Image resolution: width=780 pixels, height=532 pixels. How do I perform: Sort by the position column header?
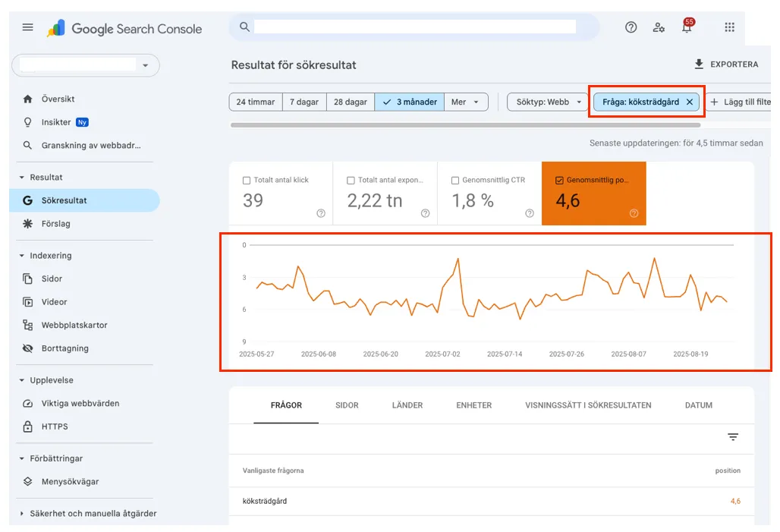coord(728,471)
